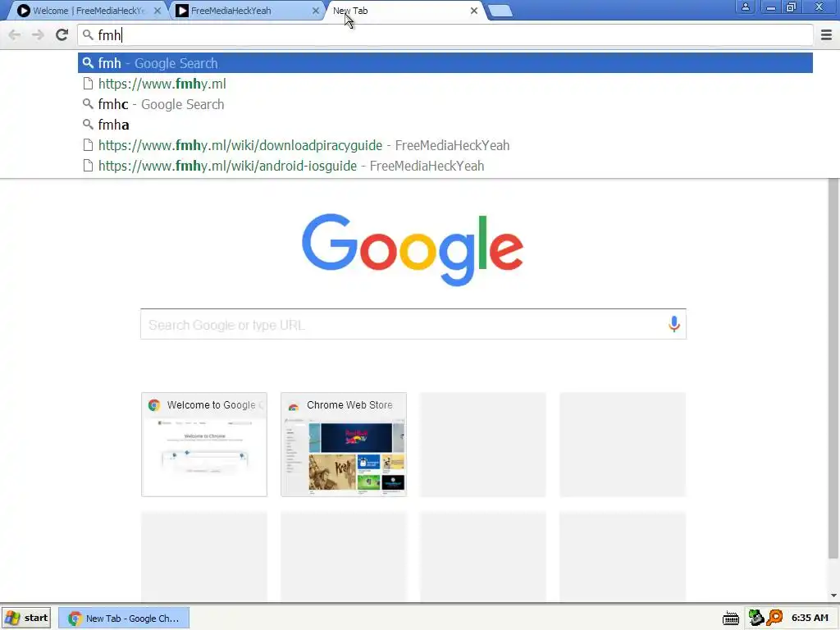
Task: Click the search icon beside 'fmhc'
Action: [88, 104]
